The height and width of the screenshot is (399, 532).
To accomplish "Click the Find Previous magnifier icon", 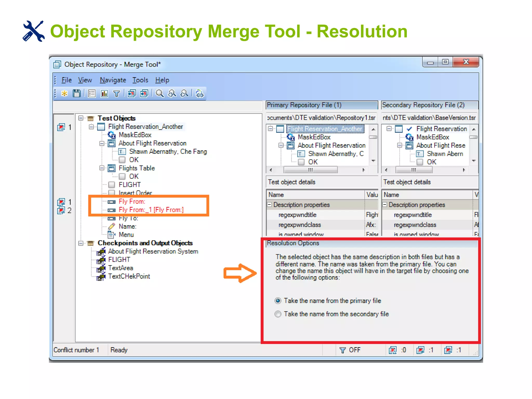I will (172, 93).
